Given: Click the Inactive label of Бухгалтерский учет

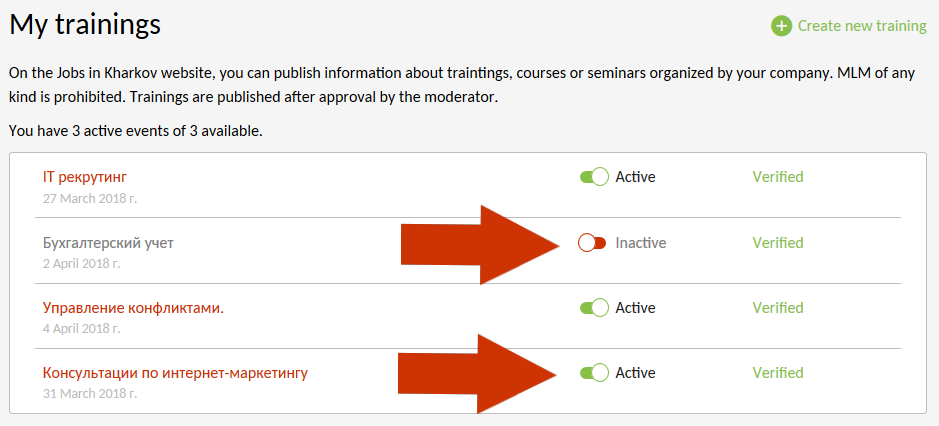Looking at the screenshot, I should tap(640, 243).
